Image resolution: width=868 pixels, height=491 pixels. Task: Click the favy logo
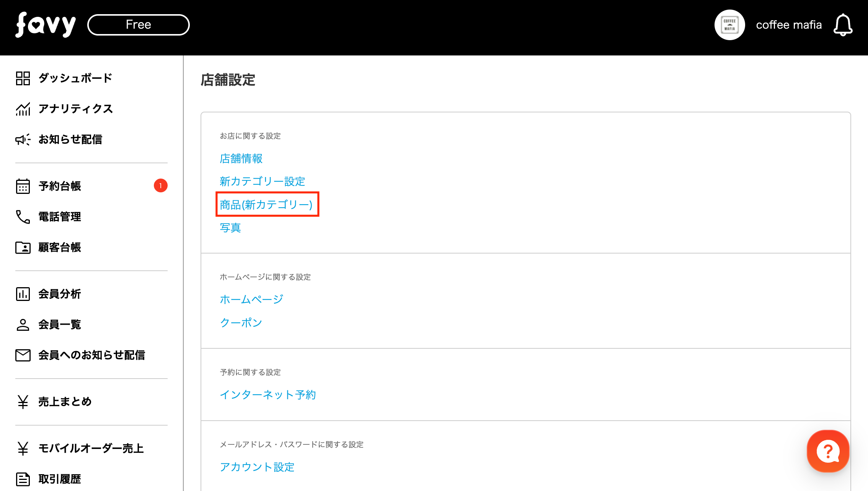tap(46, 25)
